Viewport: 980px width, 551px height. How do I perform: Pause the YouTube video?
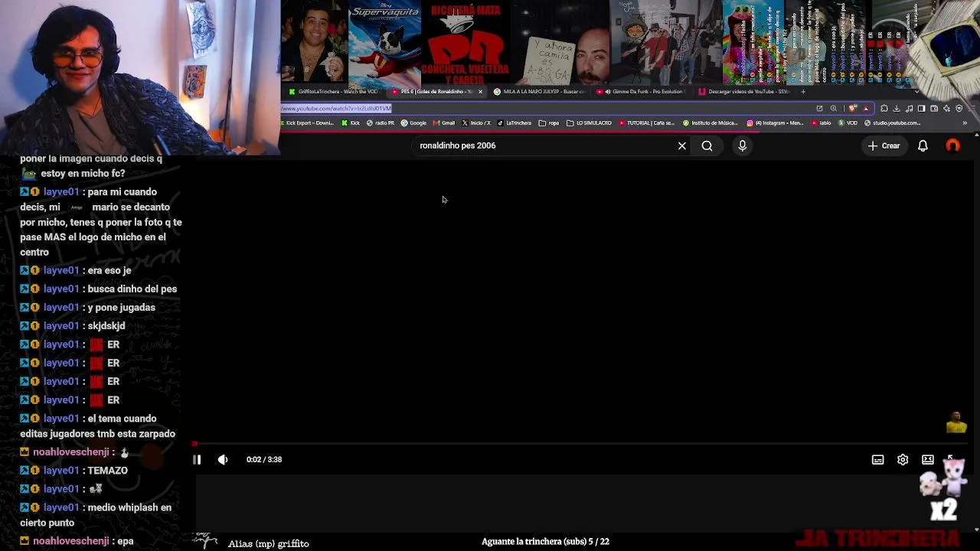click(x=197, y=459)
